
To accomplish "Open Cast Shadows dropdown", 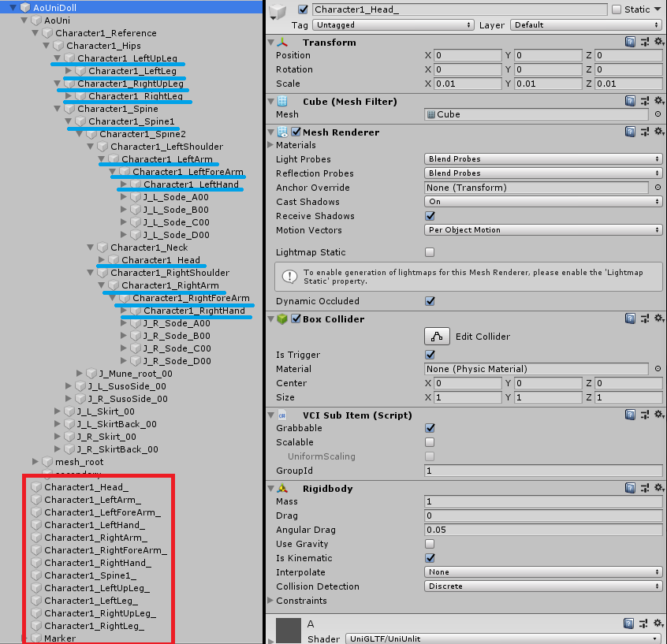I will coord(543,201).
